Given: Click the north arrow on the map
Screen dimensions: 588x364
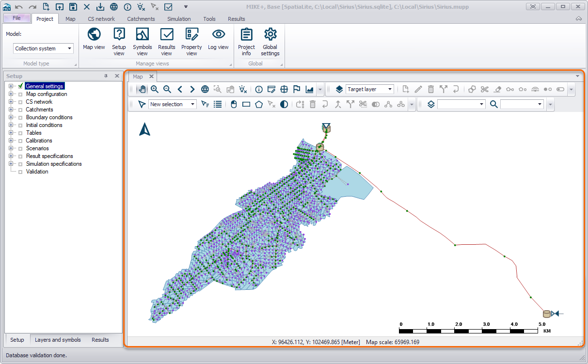Looking at the screenshot, I should click(144, 129).
